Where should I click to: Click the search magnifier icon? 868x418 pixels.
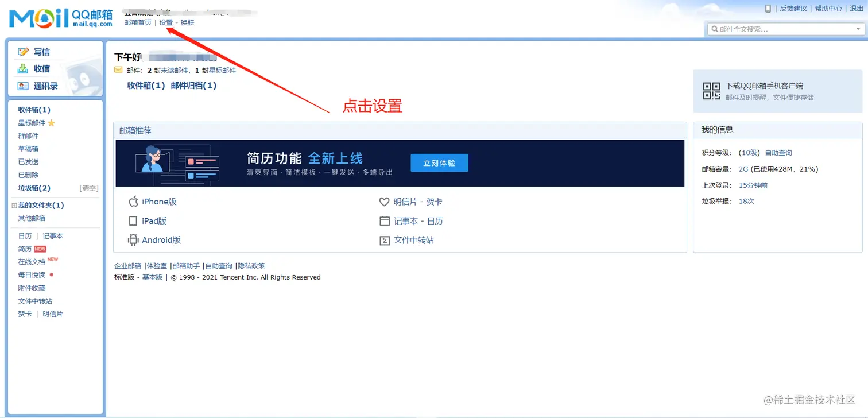click(715, 29)
